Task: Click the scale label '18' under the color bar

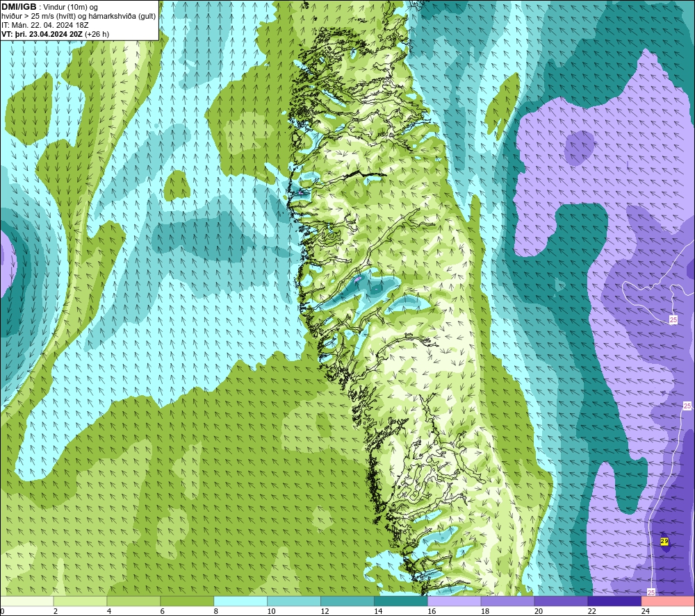Action: coord(485,611)
